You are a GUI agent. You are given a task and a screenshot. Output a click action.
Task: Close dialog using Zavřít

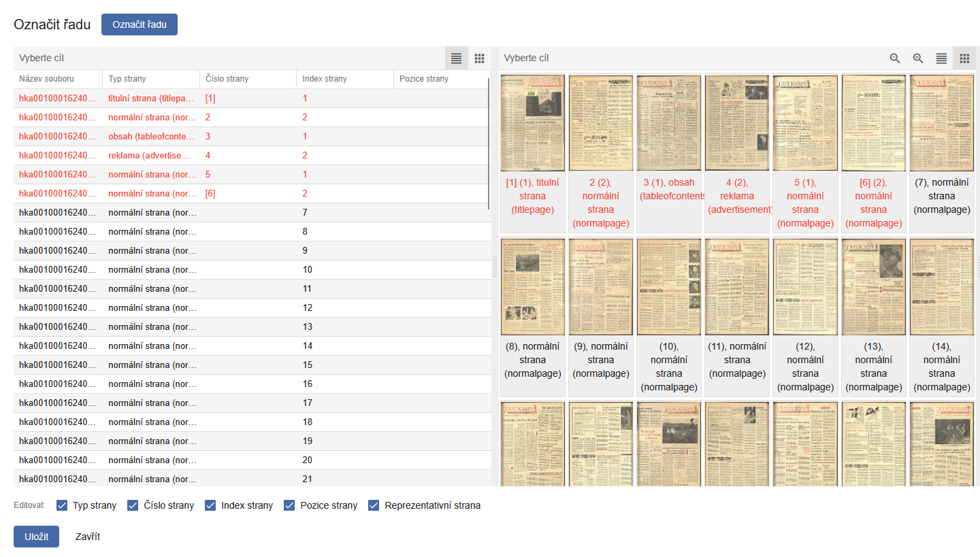click(x=88, y=537)
